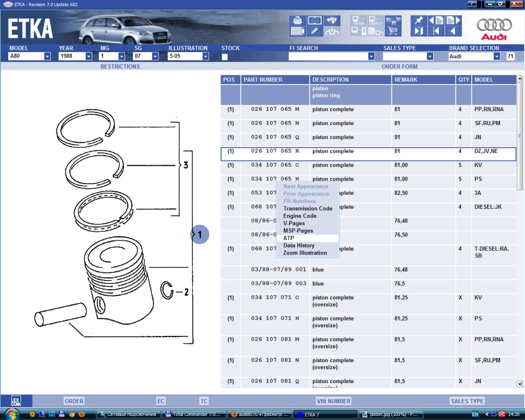The image size is (525, 420).
Task: Expand the MG dropdown showing 1
Action: 122,56
